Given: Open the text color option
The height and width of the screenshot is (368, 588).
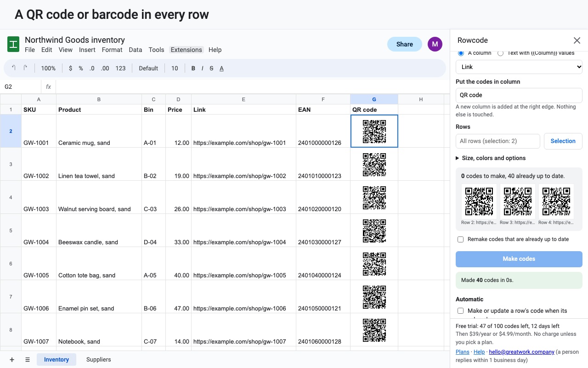Looking at the screenshot, I should (x=221, y=68).
